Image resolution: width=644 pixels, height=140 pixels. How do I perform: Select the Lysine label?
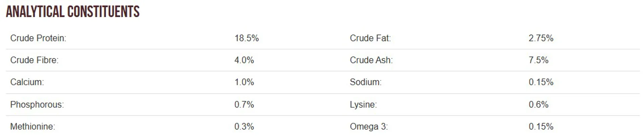point(363,104)
